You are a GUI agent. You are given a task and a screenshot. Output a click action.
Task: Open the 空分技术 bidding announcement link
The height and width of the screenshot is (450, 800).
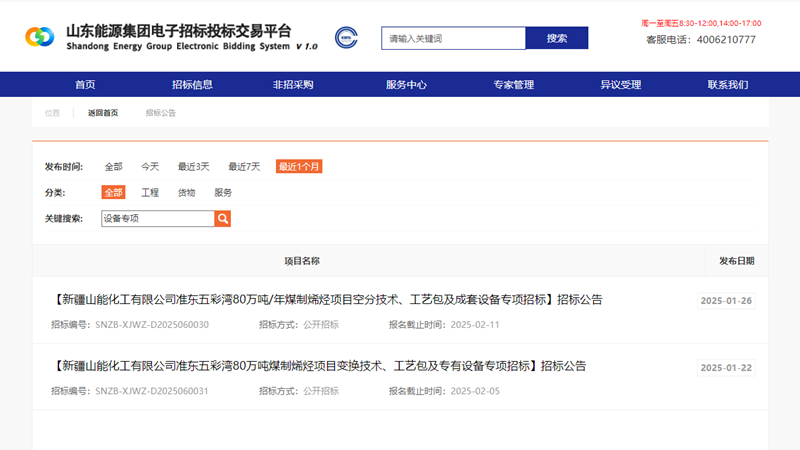328,299
